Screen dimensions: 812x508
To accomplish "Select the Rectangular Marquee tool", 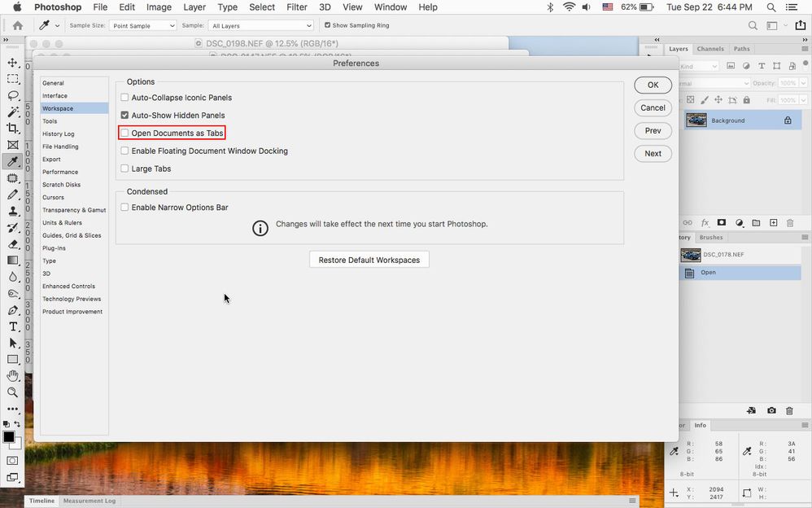I will pyautogui.click(x=12, y=79).
